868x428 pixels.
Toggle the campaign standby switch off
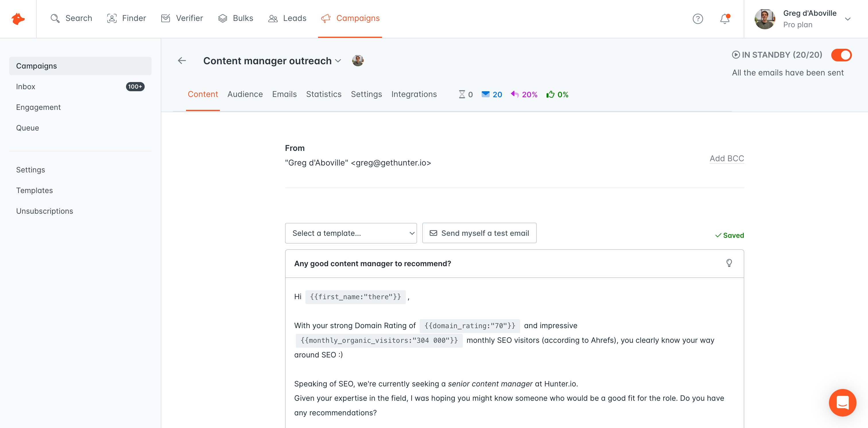(841, 55)
